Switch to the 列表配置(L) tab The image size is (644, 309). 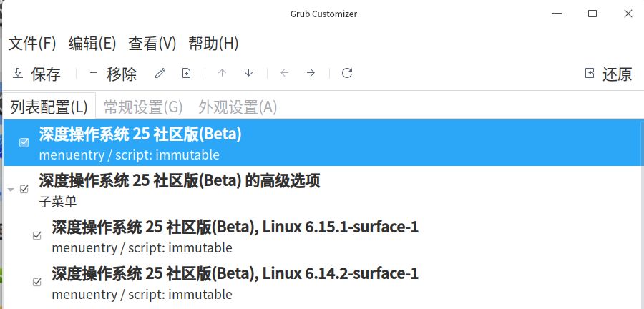pyautogui.click(x=49, y=107)
